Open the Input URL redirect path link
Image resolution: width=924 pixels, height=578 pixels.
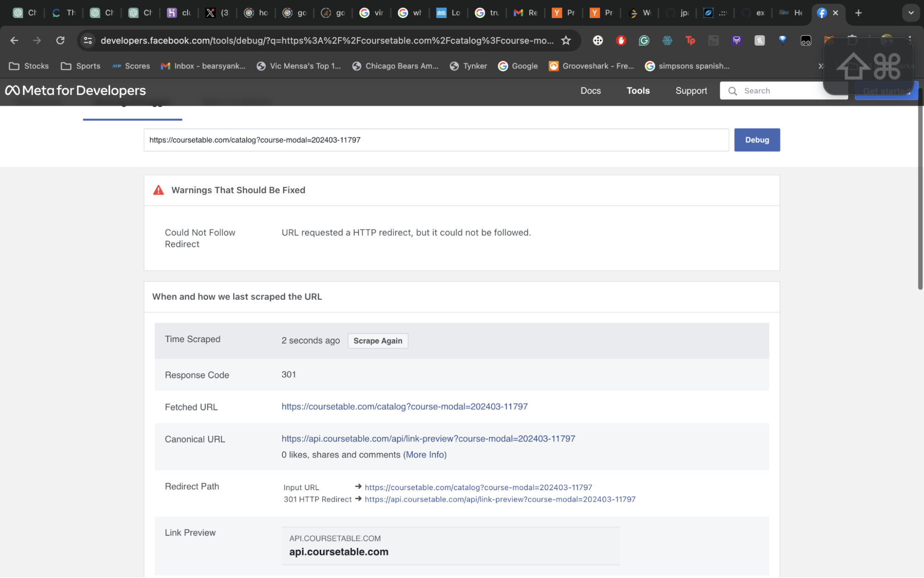[x=478, y=487]
